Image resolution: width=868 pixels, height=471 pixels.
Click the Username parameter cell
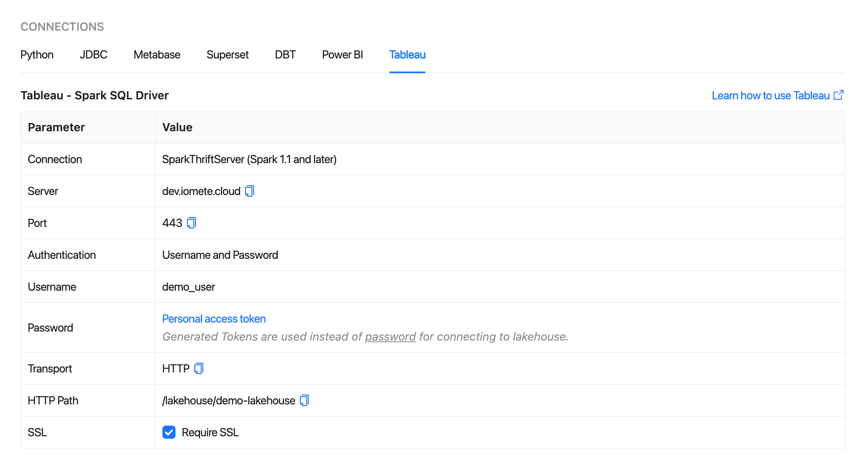[88, 287]
